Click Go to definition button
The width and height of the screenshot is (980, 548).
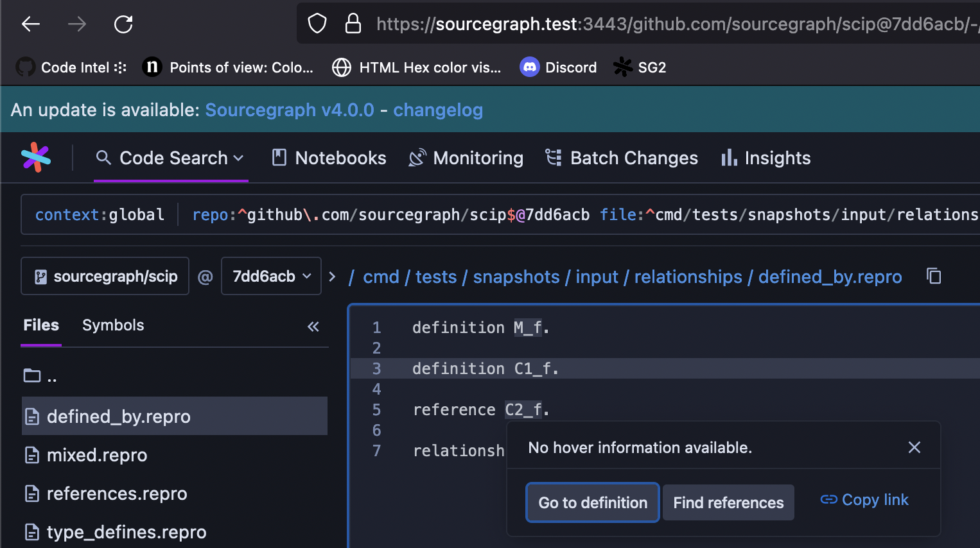593,502
